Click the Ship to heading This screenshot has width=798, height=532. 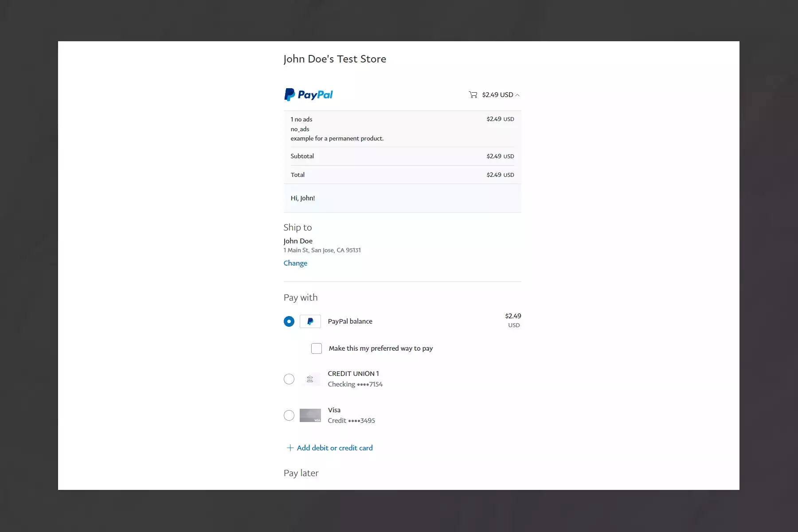click(298, 227)
